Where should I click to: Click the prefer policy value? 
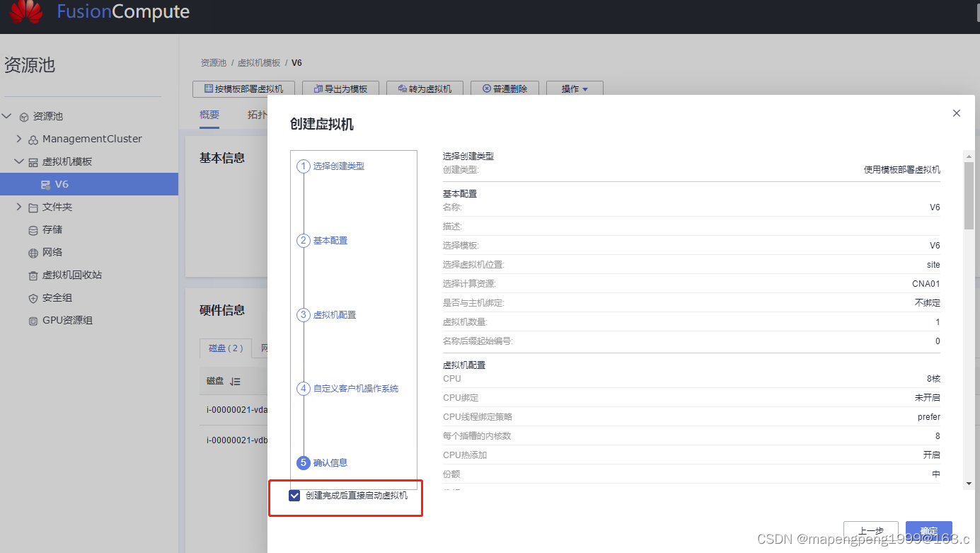pyautogui.click(x=929, y=417)
